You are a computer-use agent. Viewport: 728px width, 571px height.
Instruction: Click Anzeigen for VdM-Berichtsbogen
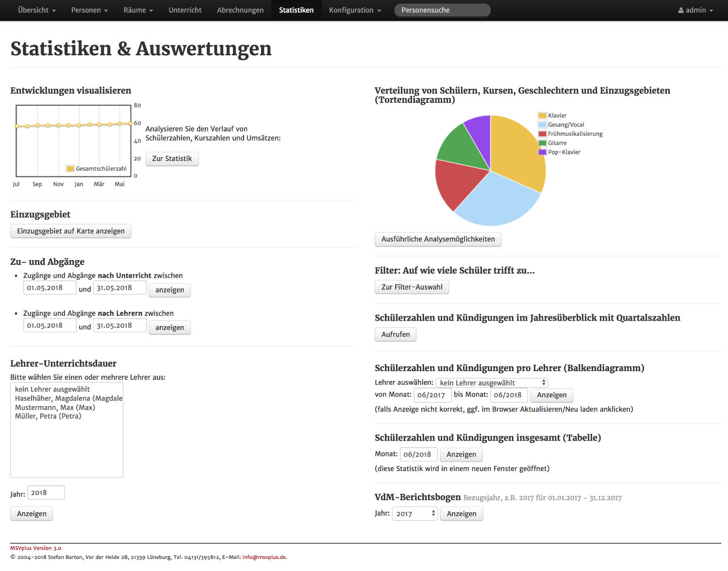pos(462,514)
